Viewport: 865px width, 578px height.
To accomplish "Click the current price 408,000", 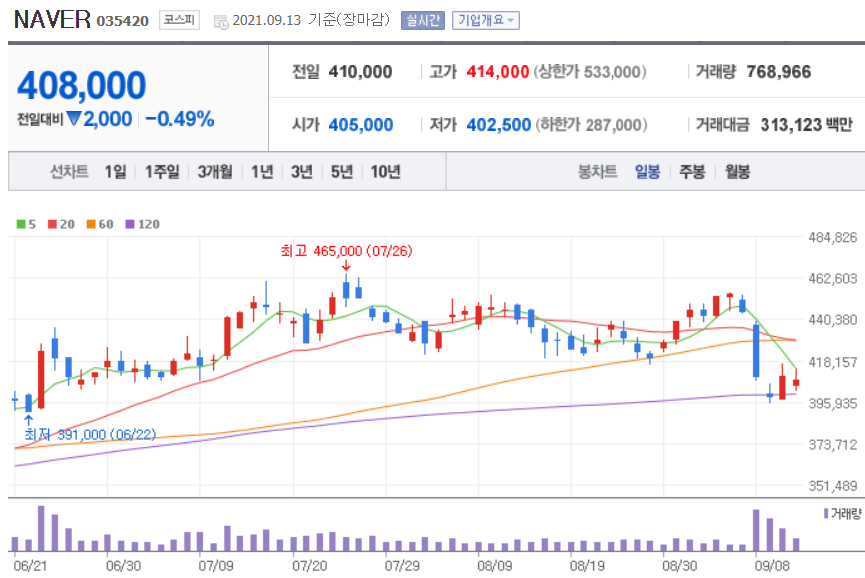I will (x=82, y=85).
